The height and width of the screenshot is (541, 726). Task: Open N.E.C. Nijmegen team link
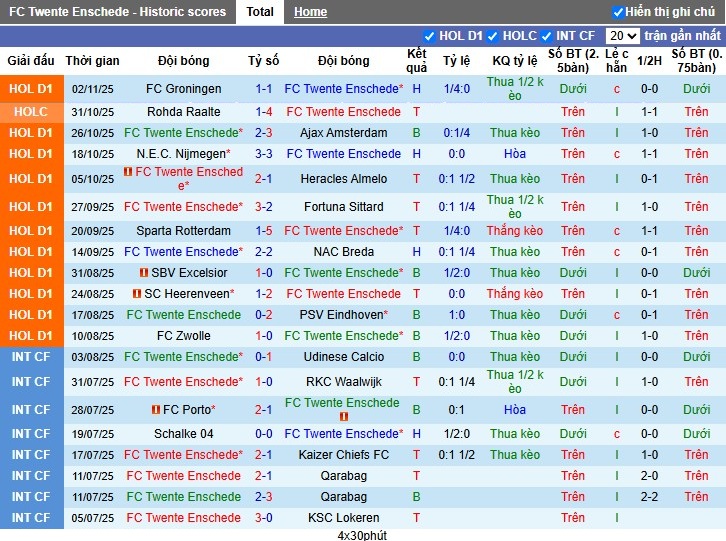181,154
